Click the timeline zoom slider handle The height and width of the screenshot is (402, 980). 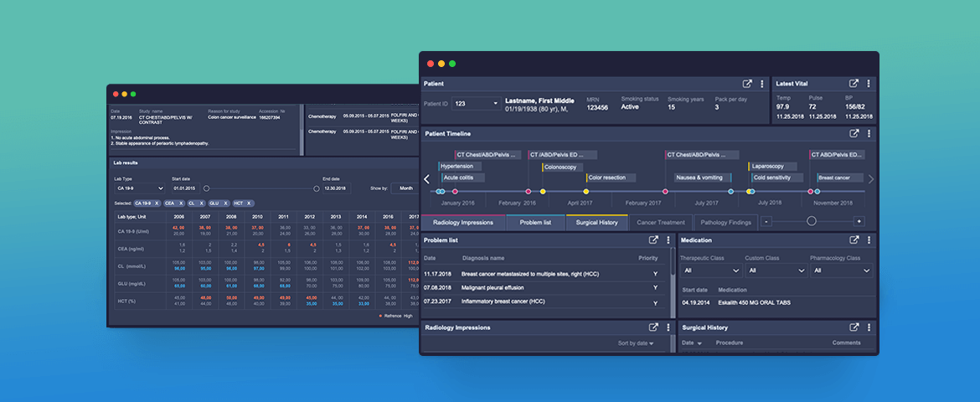(x=811, y=221)
